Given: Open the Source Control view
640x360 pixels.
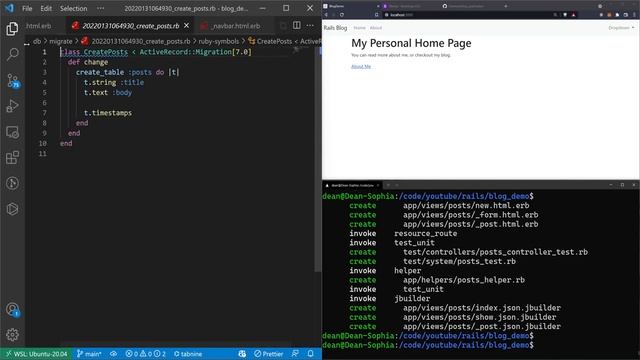Looking at the screenshot, I should coord(12,80).
